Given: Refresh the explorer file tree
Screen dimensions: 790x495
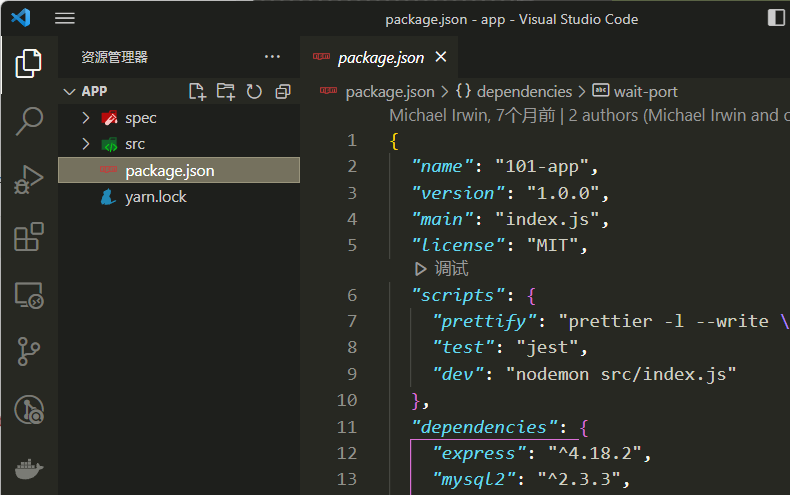Looking at the screenshot, I should point(254,91).
